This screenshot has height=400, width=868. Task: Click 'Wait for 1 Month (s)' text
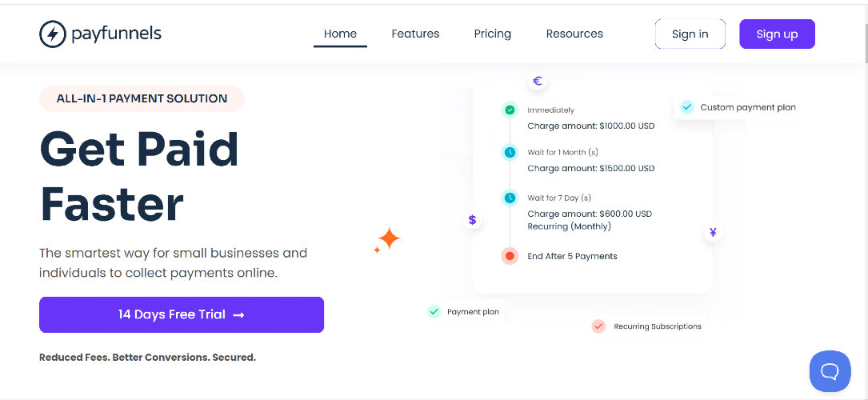563,152
